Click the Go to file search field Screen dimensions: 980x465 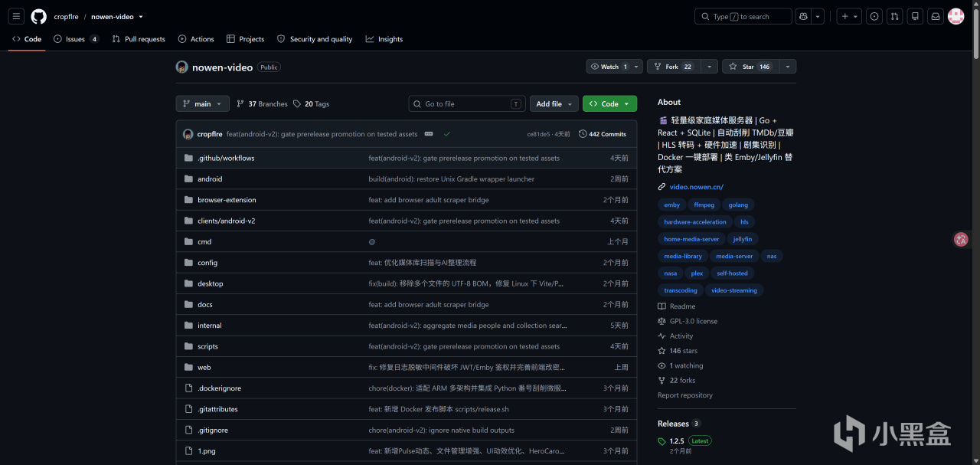(467, 103)
